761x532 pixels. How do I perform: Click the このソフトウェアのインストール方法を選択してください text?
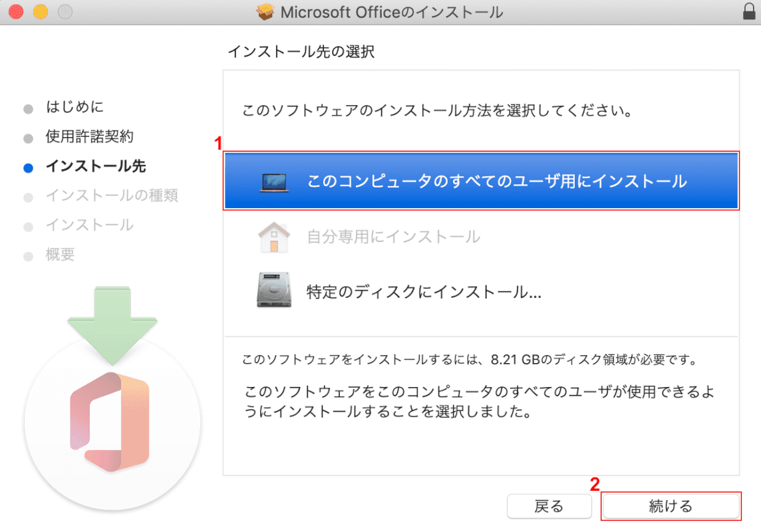437,110
